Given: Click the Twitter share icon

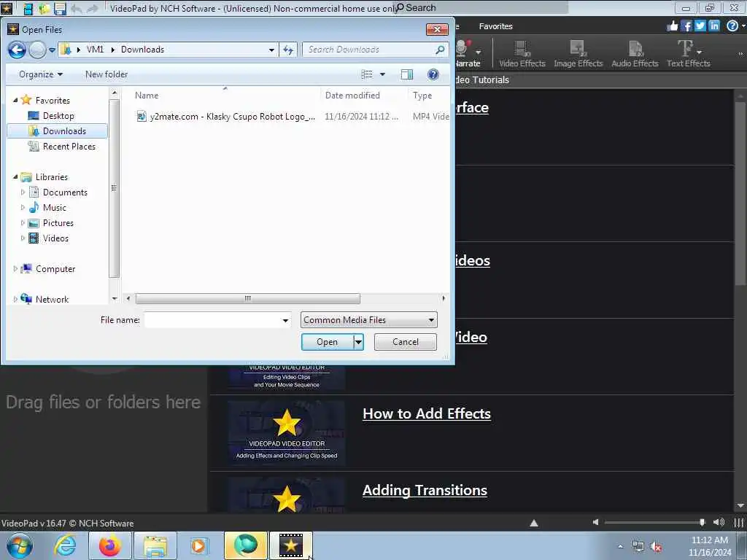Looking at the screenshot, I should pos(700,26).
